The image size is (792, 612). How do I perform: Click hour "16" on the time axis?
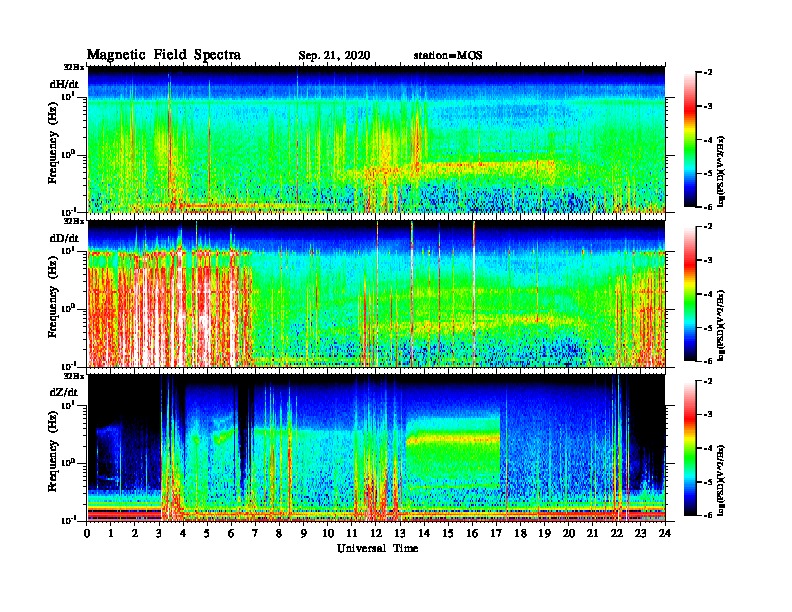tap(472, 533)
